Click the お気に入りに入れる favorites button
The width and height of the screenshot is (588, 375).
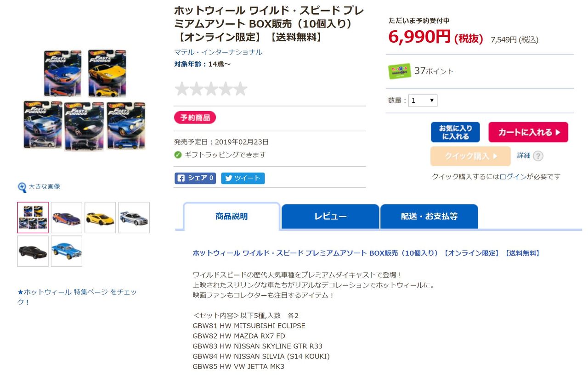pyautogui.click(x=455, y=132)
